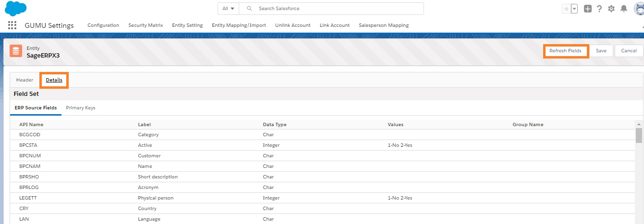This screenshot has height=224, width=644.
Task: Navigate to Salesperson Mapping
Action: [384, 25]
